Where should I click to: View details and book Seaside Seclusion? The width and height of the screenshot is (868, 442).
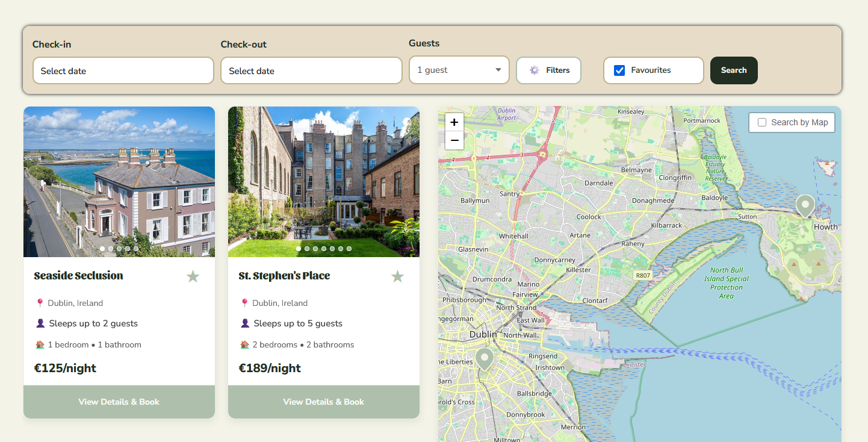(119, 402)
